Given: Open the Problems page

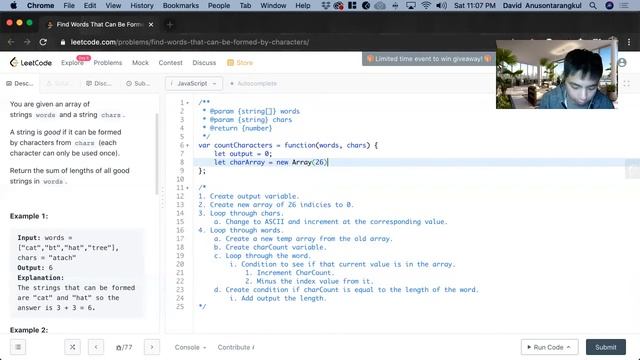Looking at the screenshot, I should coord(108,62).
